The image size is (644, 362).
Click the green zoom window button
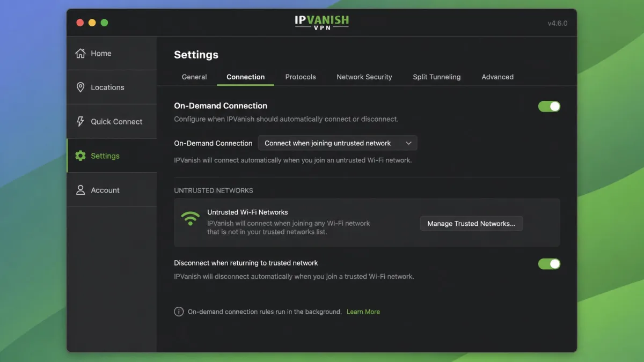click(104, 23)
